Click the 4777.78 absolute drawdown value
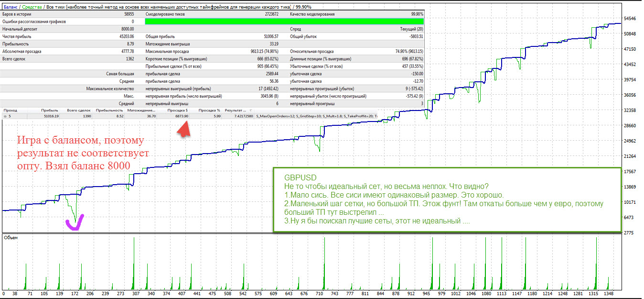 127,51
